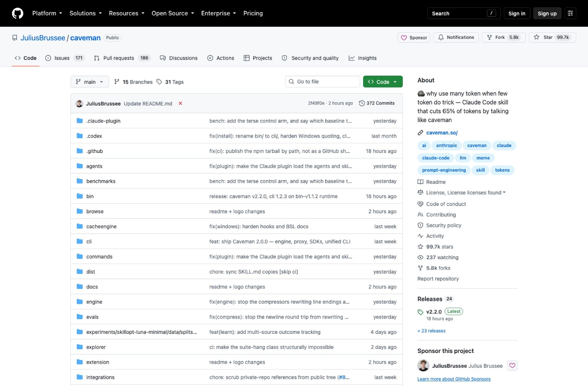588x386 pixels.
Task: Click the repository book icon by JuliusBrussee
Action: coord(15,38)
